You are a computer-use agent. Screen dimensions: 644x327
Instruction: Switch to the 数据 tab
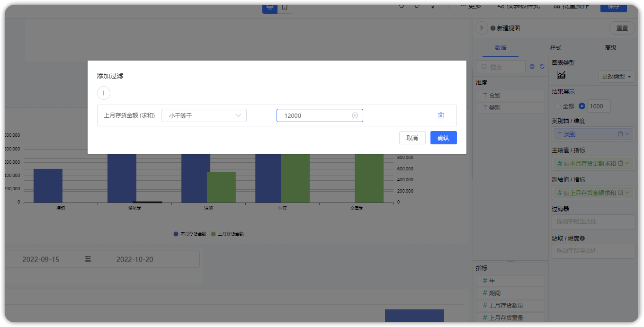coord(501,48)
